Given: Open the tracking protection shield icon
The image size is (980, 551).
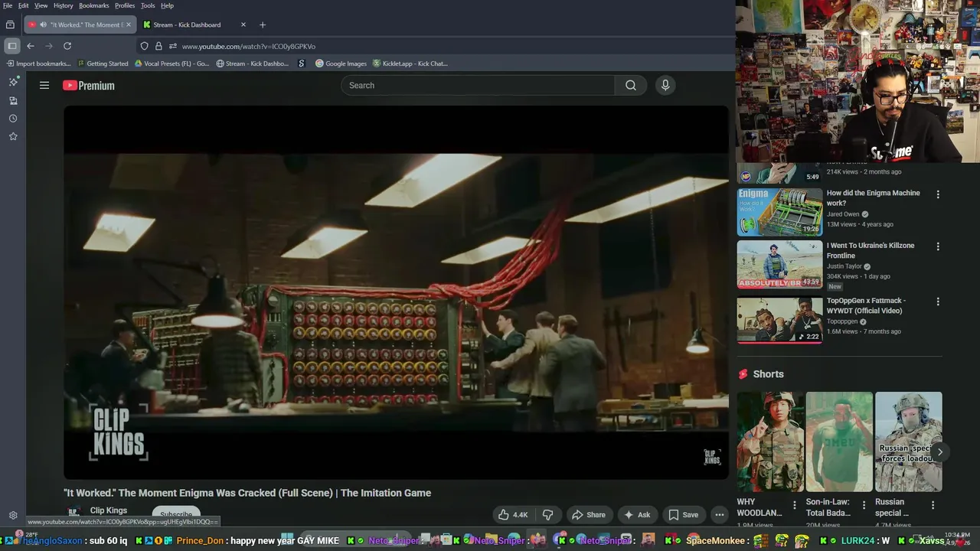Looking at the screenshot, I should click(144, 46).
